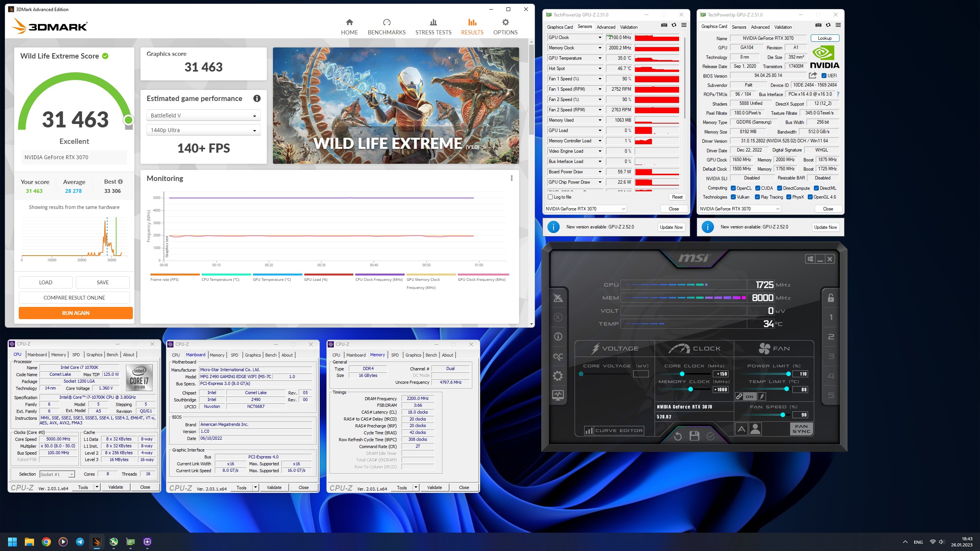Viewport: 980px width, 551px height.
Task: Click Reset button in GPU-Z Sensors
Action: click(x=677, y=197)
